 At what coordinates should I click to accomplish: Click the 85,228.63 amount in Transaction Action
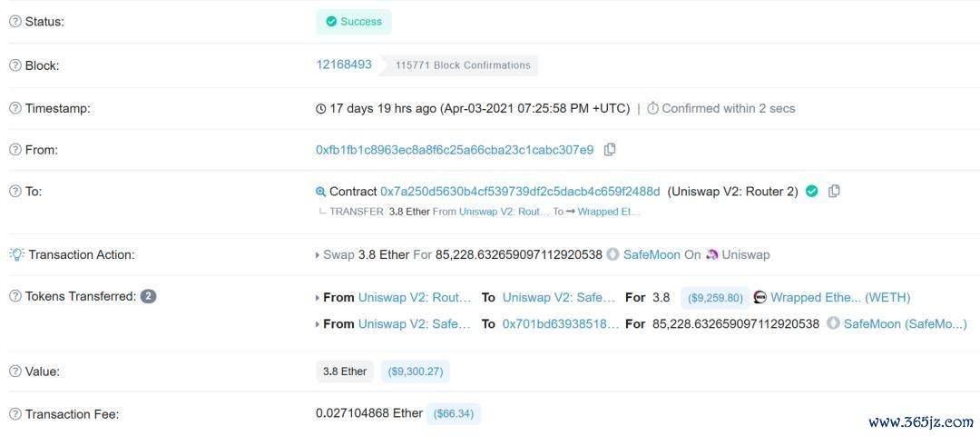tap(519, 254)
